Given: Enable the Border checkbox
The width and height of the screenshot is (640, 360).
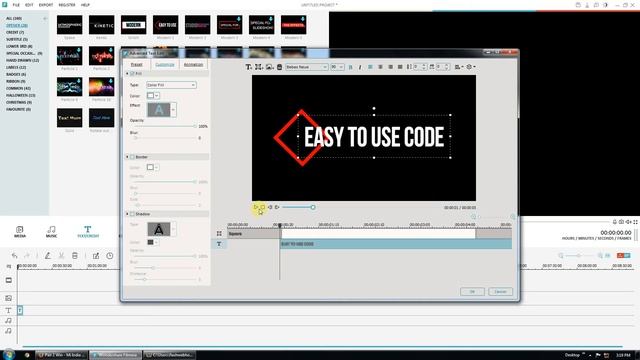Looking at the screenshot, I should coord(132,157).
